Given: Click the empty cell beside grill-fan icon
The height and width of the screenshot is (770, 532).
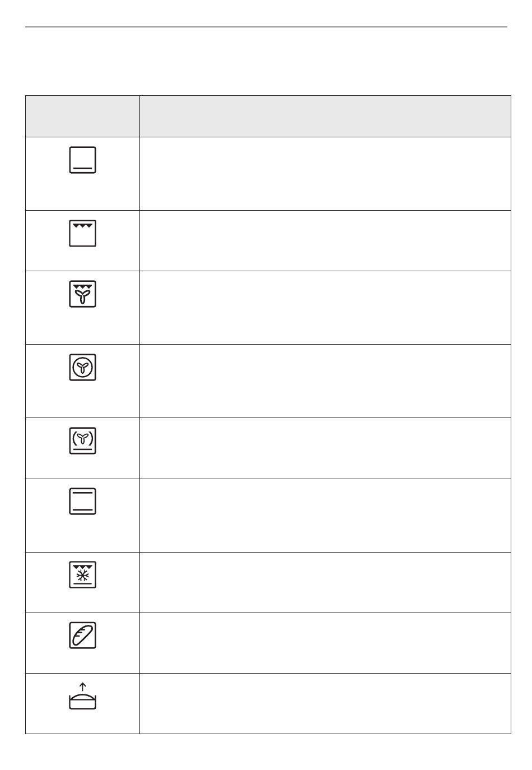Looking at the screenshot, I should (x=325, y=308).
